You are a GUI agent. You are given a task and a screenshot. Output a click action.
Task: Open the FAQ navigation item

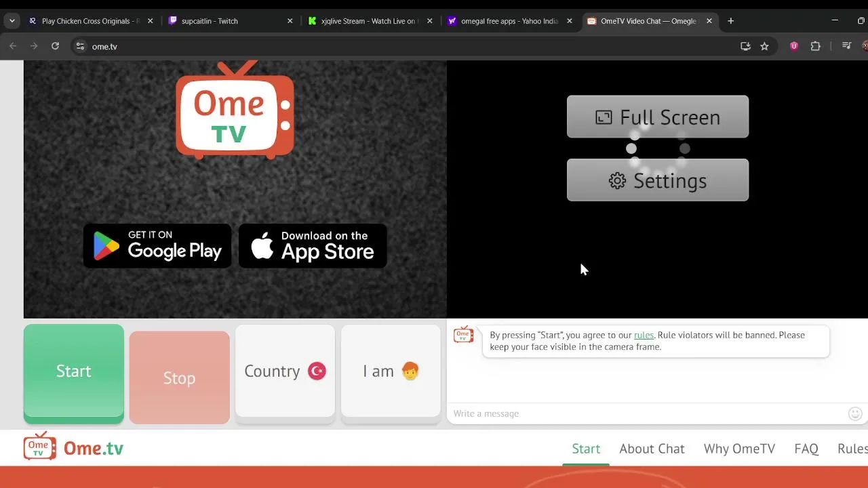(x=806, y=449)
